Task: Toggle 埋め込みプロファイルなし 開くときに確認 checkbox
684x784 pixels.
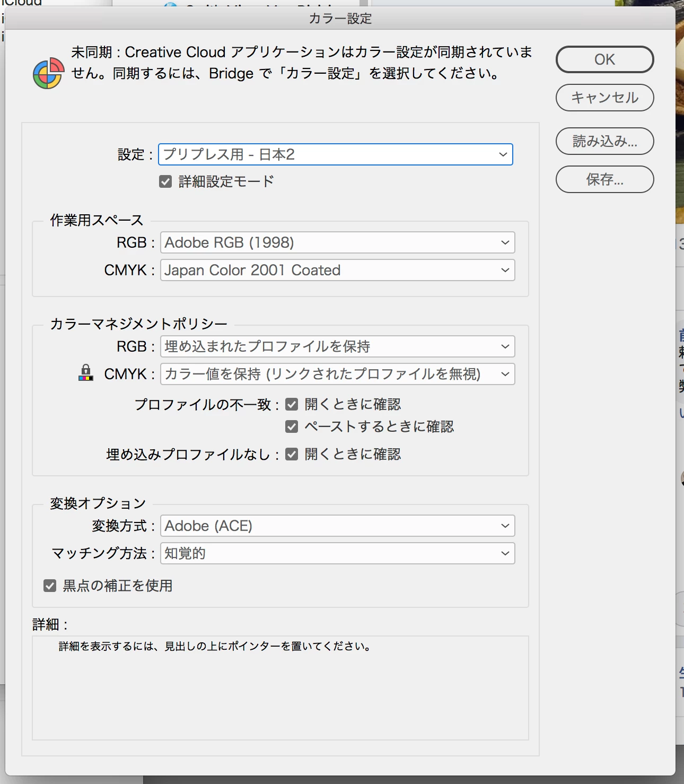Action: click(292, 454)
